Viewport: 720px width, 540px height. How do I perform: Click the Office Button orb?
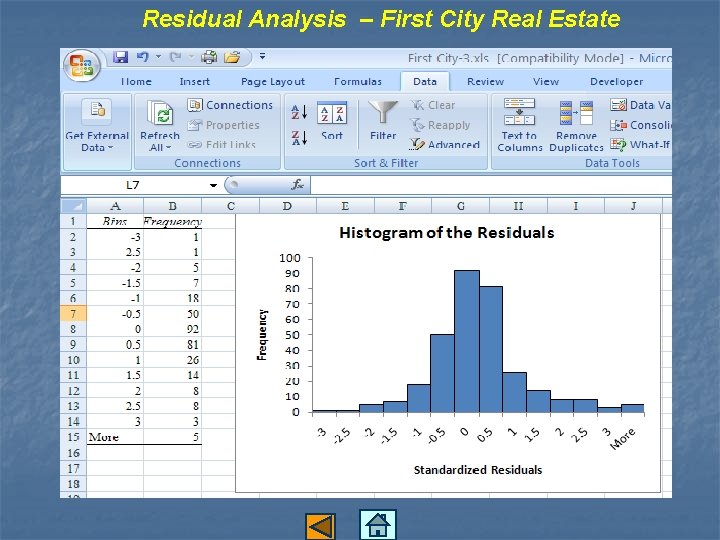(x=82, y=66)
